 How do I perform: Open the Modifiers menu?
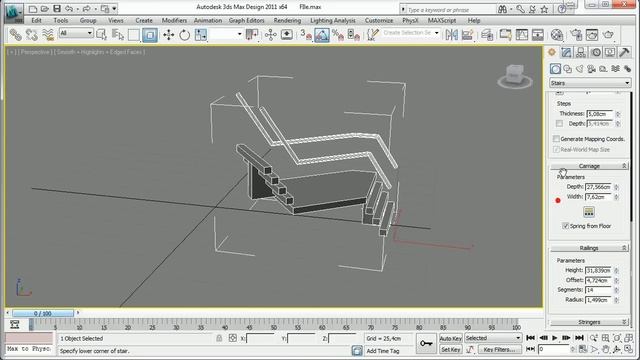(x=174, y=20)
